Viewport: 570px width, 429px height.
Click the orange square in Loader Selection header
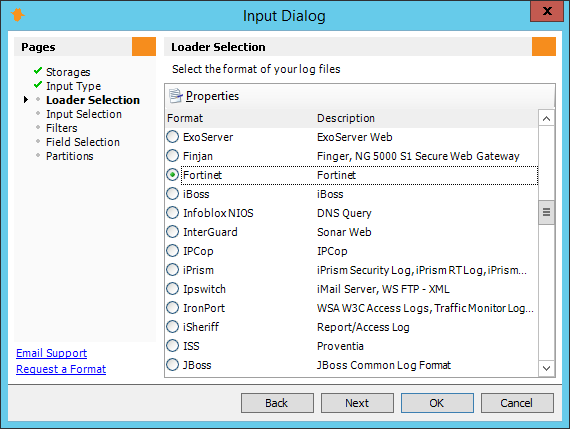(x=543, y=46)
